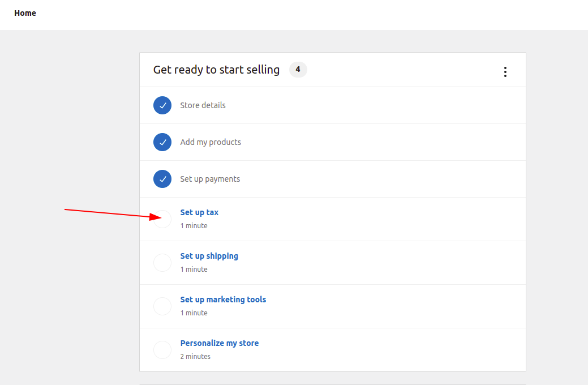Open the completed Store details task
This screenshot has height=385, width=588.
(x=203, y=105)
